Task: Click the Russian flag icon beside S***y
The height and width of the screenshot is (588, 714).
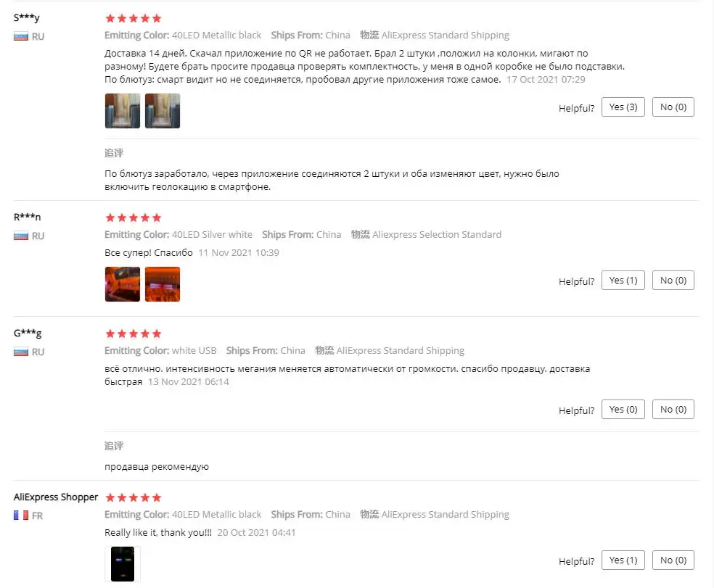Action: pos(21,37)
